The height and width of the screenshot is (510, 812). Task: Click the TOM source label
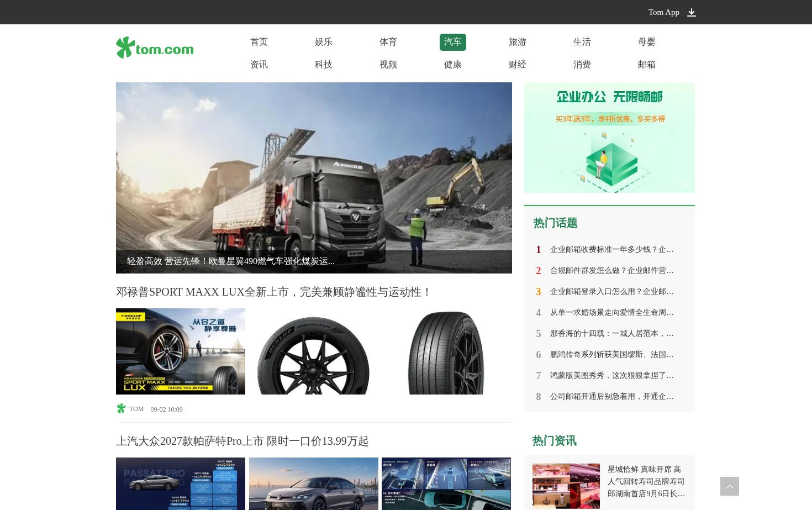136,409
